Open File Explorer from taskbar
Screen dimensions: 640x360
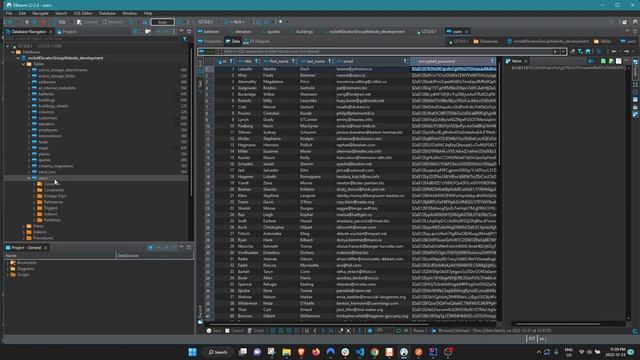click(287, 352)
